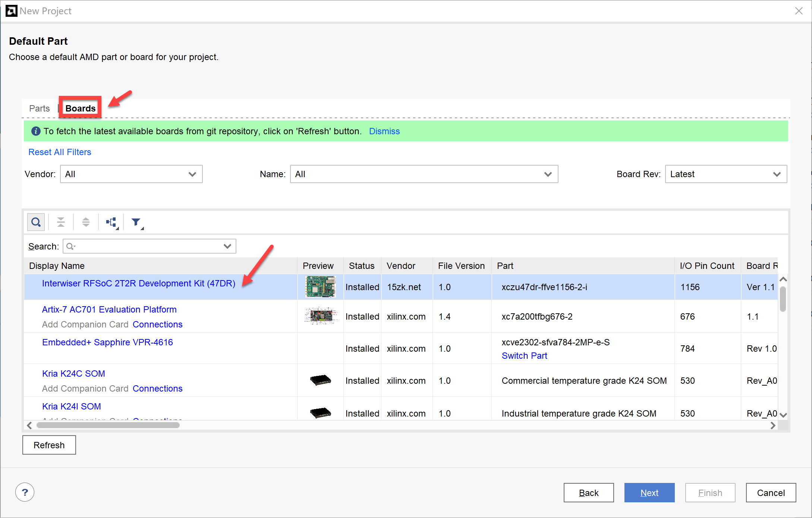The image size is (812, 518).
Task: Close the New Project dialog
Action: 799,11
